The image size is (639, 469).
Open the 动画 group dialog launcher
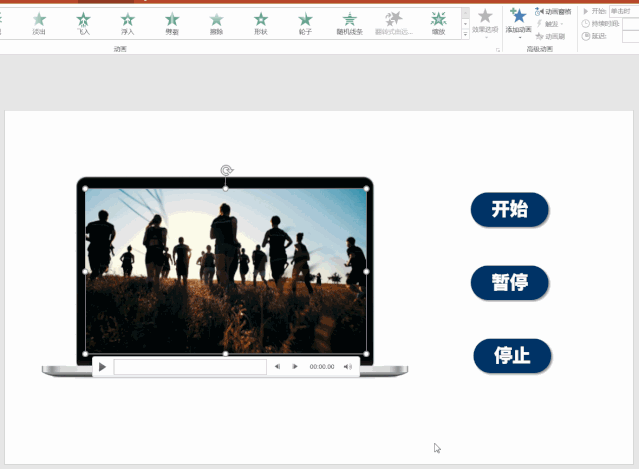pos(498,50)
